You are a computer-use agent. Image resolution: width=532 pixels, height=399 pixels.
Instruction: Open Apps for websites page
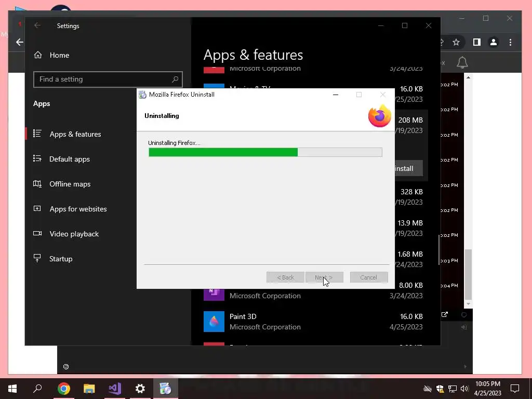tap(78, 209)
